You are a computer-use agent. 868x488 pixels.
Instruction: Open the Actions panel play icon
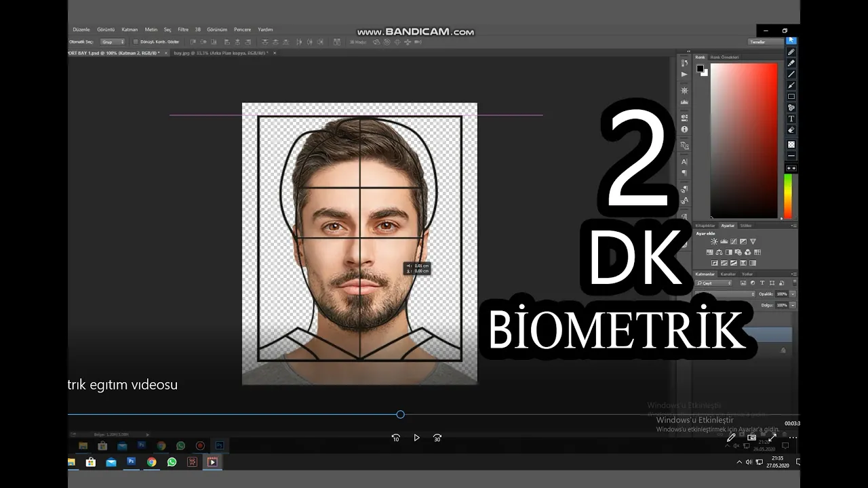(x=684, y=75)
